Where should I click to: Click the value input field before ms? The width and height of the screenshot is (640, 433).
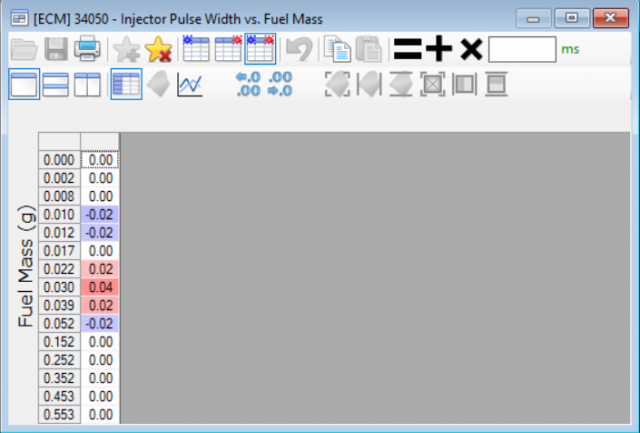pos(521,48)
